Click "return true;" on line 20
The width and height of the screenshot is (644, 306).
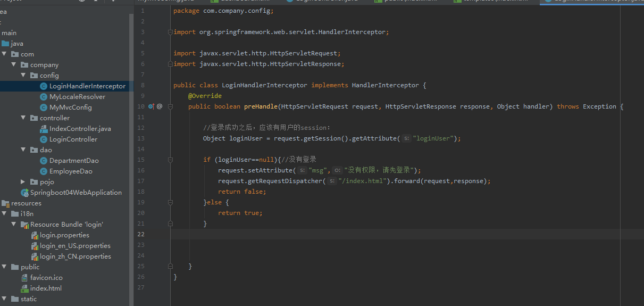click(240, 213)
